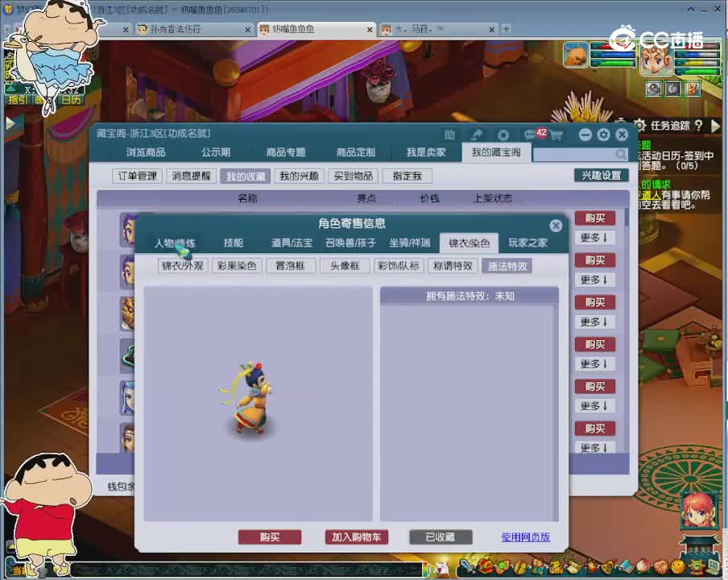Screen dimensions: 728x580
Task: Click the first grey buff status icon
Action: pyautogui.click(x=654, y=89)
